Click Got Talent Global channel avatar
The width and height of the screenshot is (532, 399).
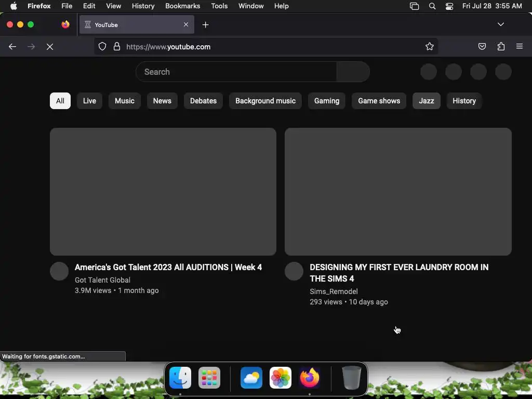pyautogui.click(x=59, y=271)
